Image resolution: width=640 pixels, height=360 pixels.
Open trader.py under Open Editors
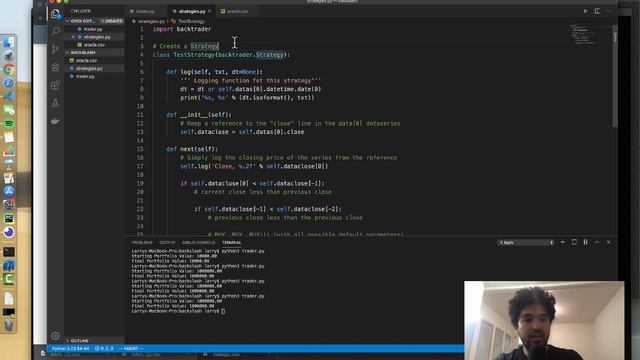[93, 29]
